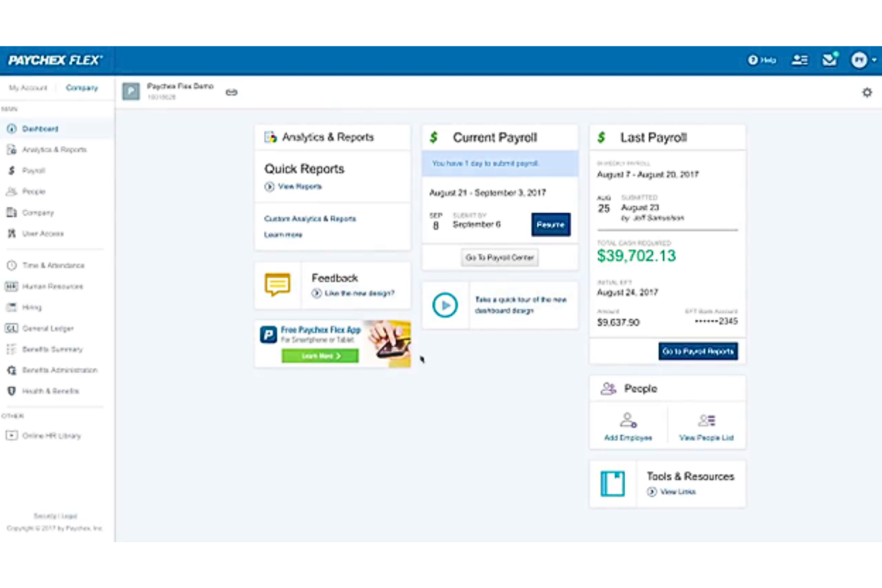Screen dimensions: 882x588
Task: Click the General Ledger GL icon
Action: click(11, 328)
